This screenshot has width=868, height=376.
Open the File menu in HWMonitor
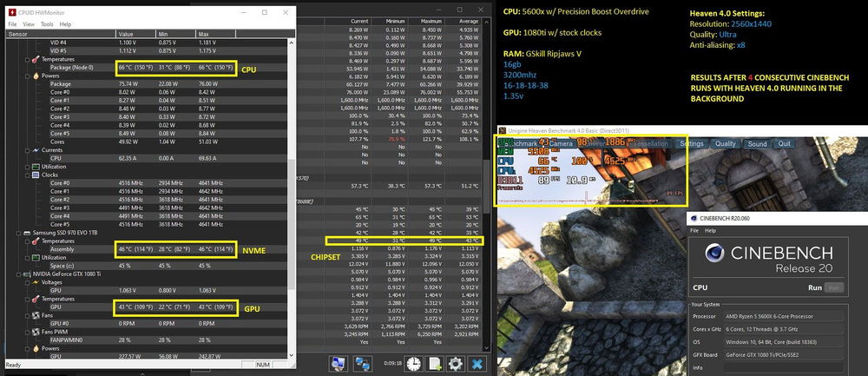pyautogui.click(x=12, y=24)
